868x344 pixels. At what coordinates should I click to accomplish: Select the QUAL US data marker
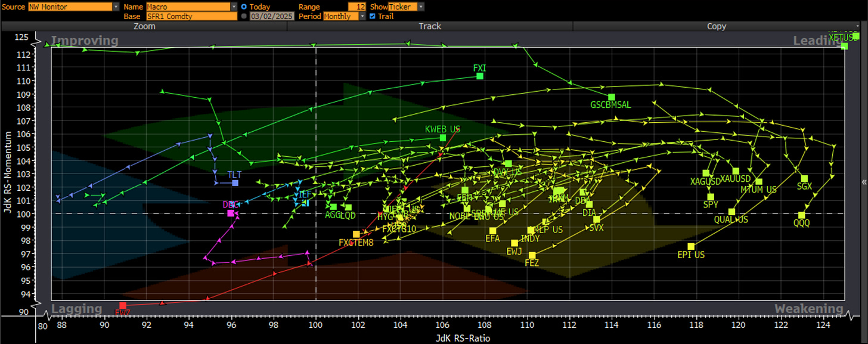[732, 212]
